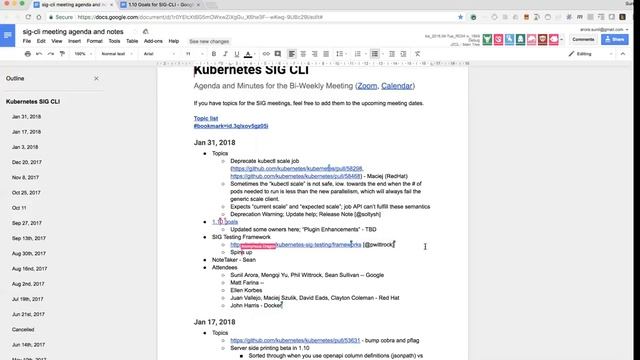Open the Comments button

click(583, 40)
